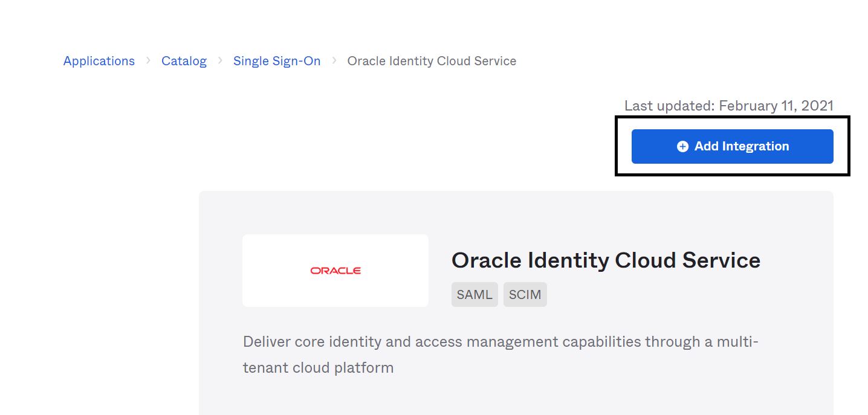Navigate to Single Sign-On breadcrumb
868x415 pixels.
point(277,61)
